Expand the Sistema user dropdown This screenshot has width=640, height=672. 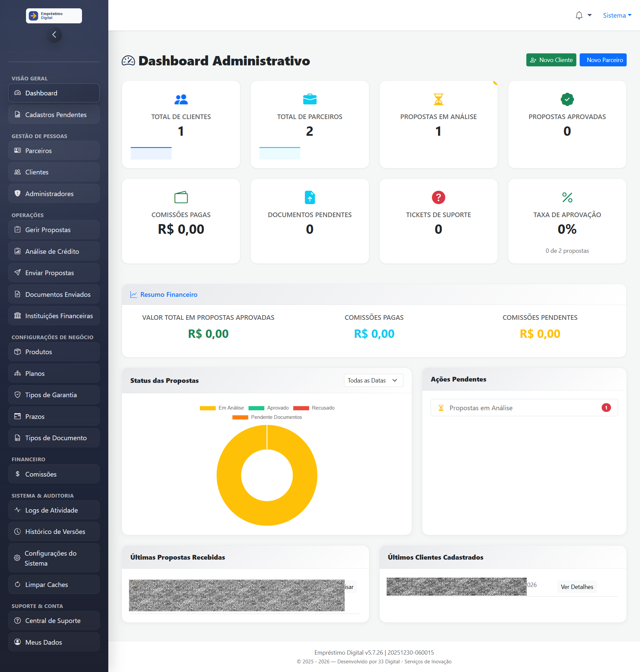[x=617, y=15]
